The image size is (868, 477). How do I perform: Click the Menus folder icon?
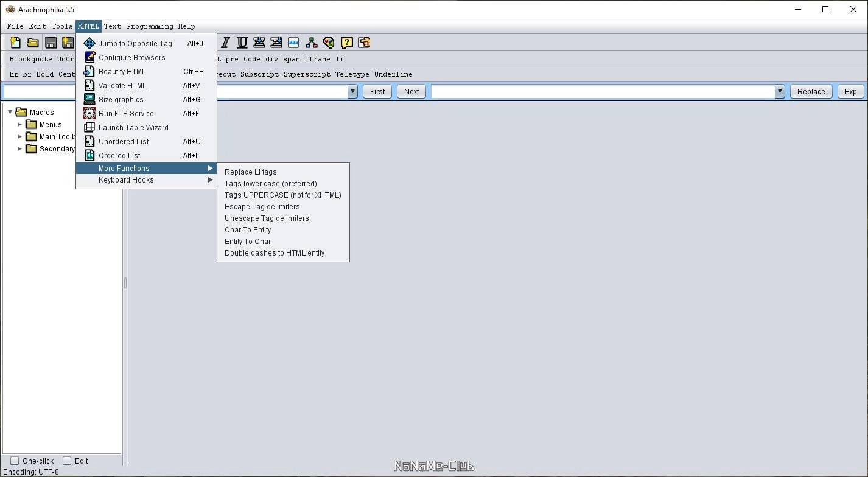(x=31, y=124)
